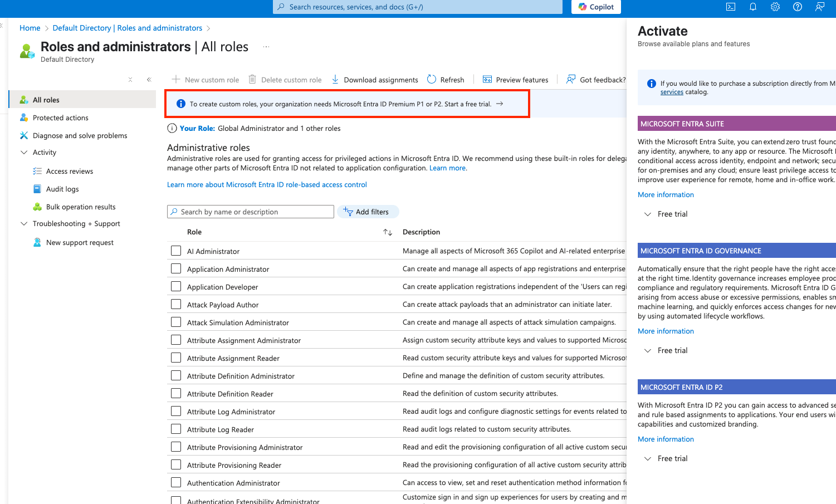Open the Entra ID role-based access control link
Screen dimensions: 836x504
pos(267,185)
